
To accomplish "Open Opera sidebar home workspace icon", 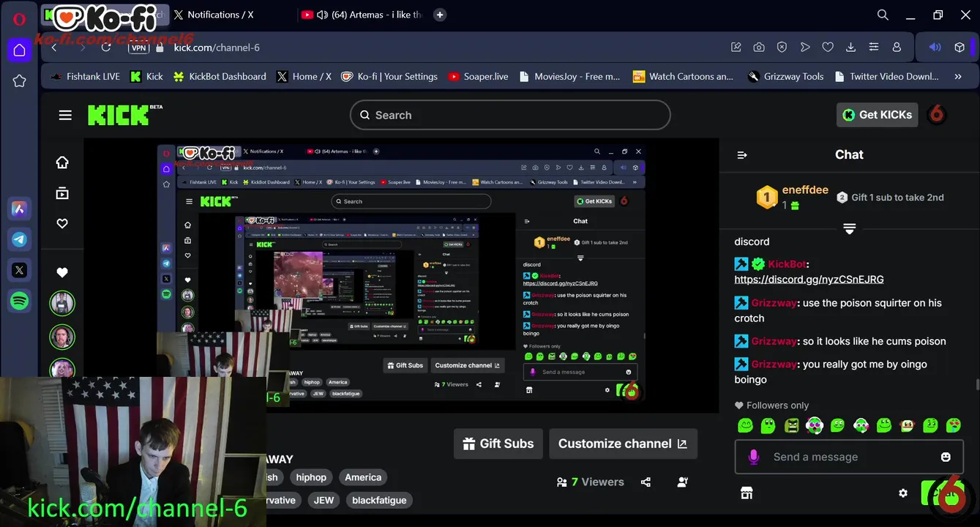I will [x=20, y=50].
